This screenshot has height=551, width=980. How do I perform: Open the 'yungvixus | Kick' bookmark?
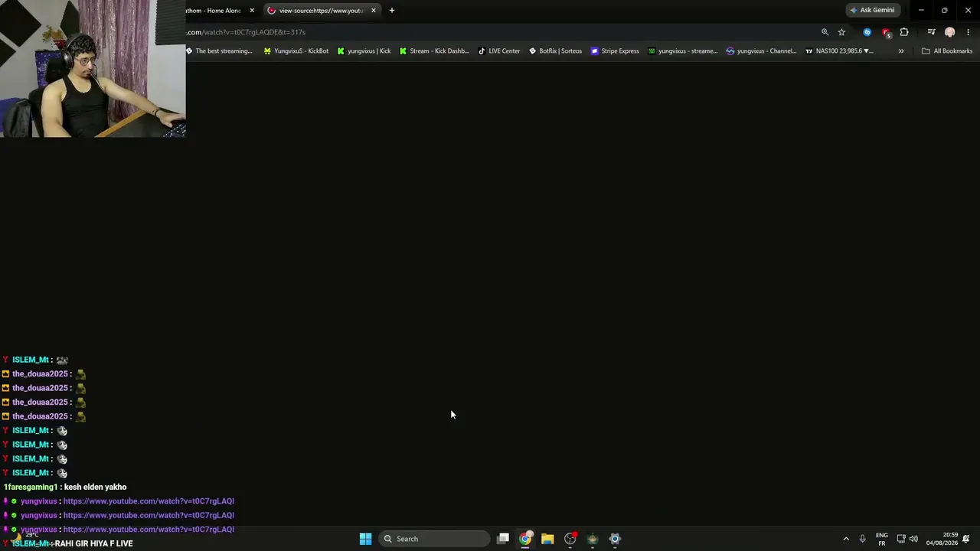tap(364, 51)
